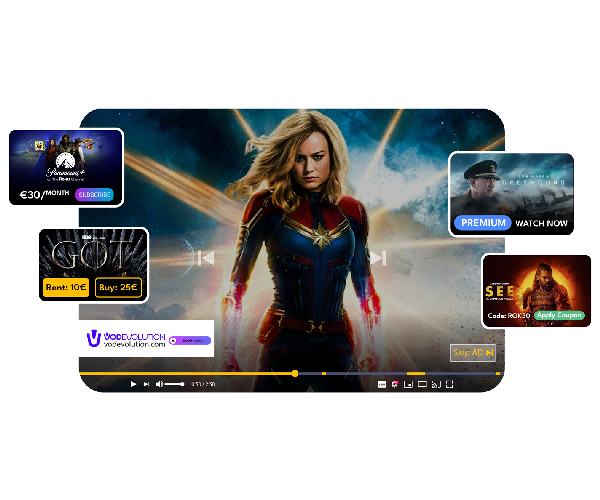Cast the video with the cast icon

coord(436,384)
